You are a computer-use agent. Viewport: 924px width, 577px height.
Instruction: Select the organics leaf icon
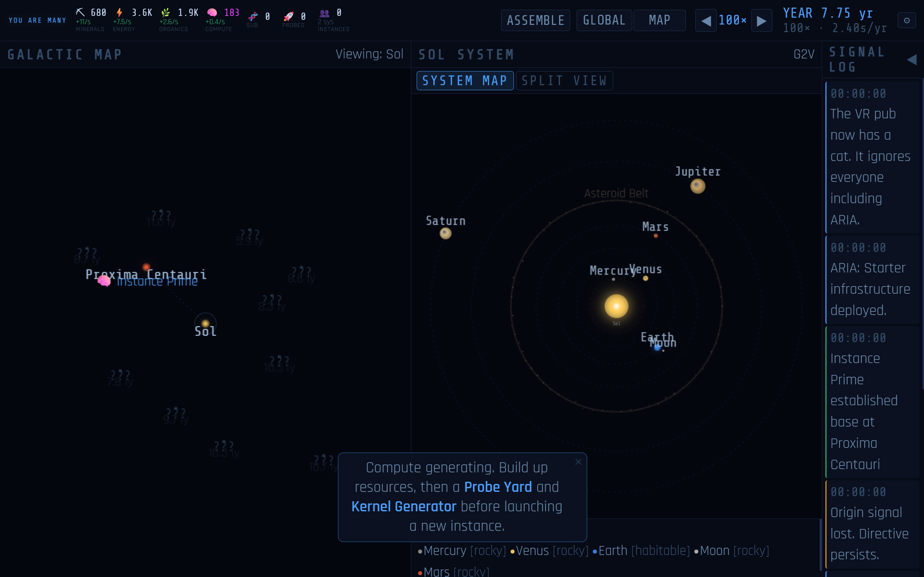pyautogui.click(x=165, y=12)
